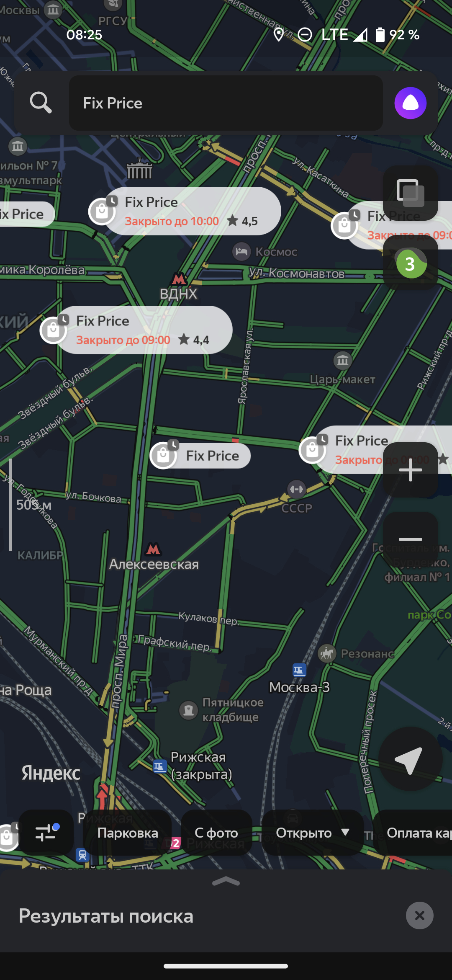This screenshot has height=980, width=452.
Task: Close the Результаты поиска panel
Action: point(419,916)
